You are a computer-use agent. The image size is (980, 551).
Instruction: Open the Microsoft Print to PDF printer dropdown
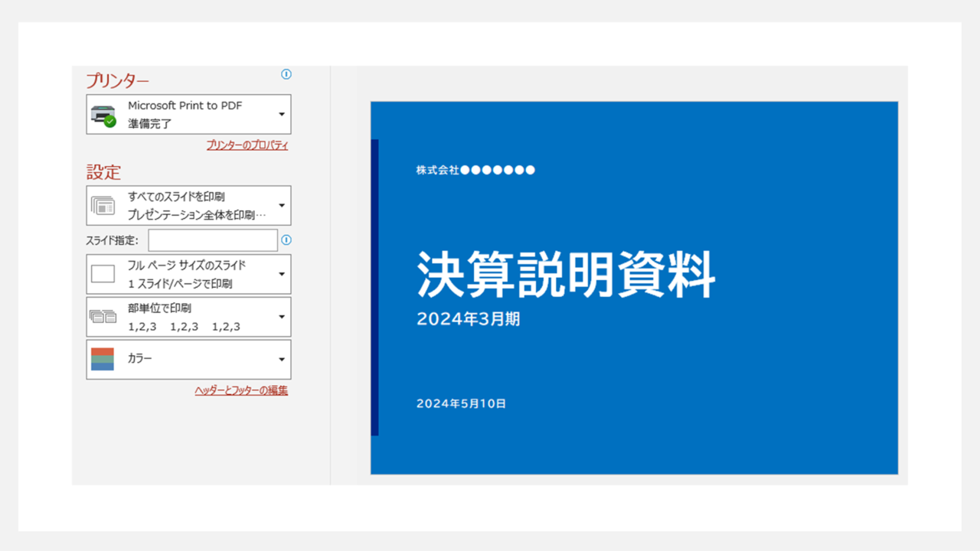[188, 115]
